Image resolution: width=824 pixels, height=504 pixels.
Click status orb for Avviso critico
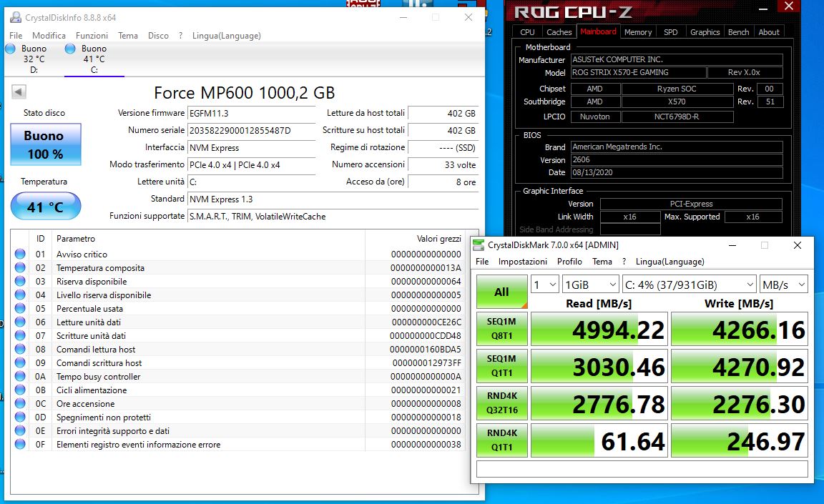[x=21, y=254]
